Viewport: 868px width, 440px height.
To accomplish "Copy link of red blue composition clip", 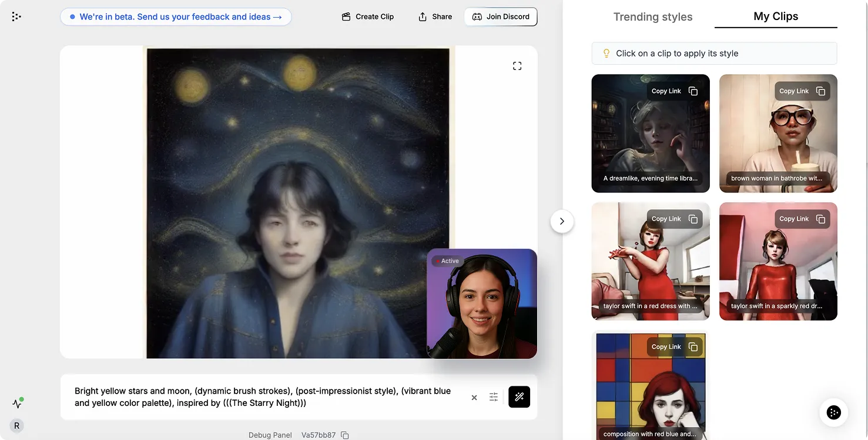I will (x=675, y=346).
